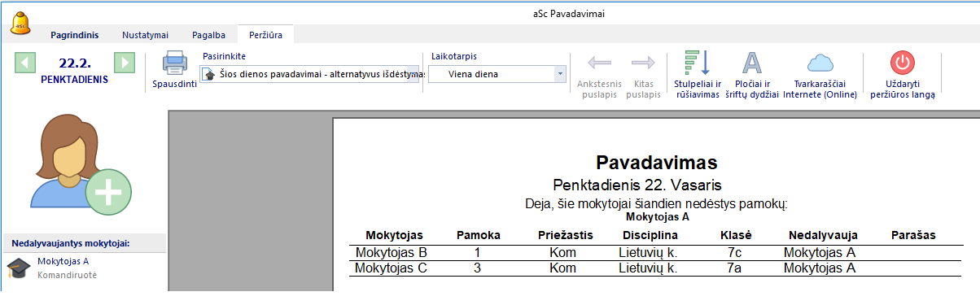This screenshot has height=305, width=980.
Task: Switch to the Pagrindinis tab
Action: point(74,35)
